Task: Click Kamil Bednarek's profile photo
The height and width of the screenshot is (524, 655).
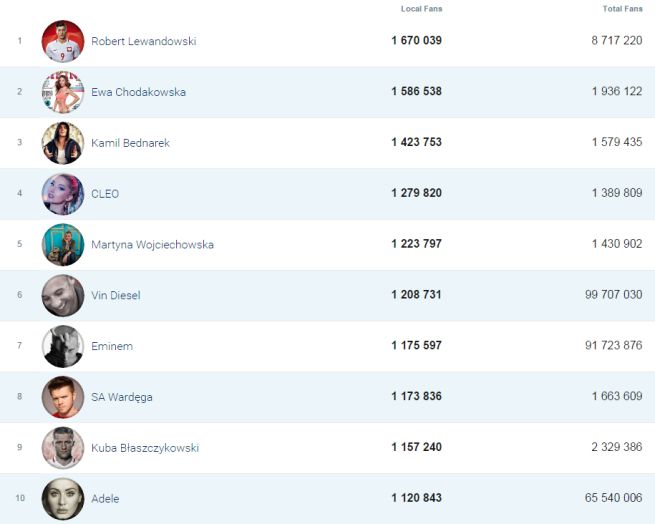Action: (63, 143)
